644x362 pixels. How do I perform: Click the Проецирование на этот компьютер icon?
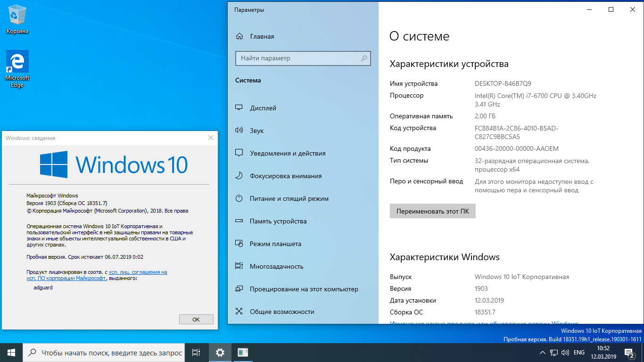click(239, 289)
